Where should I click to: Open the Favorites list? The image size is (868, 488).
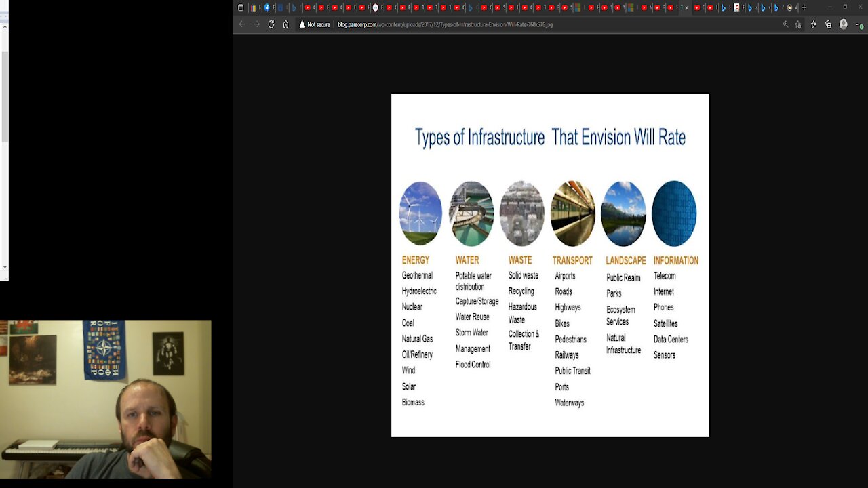pos(814,24)
